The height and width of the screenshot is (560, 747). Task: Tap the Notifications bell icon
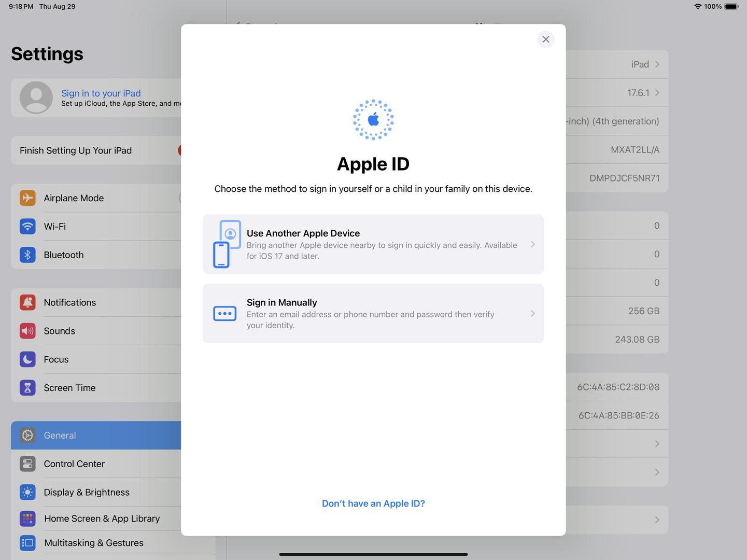[x=27, y=302]
